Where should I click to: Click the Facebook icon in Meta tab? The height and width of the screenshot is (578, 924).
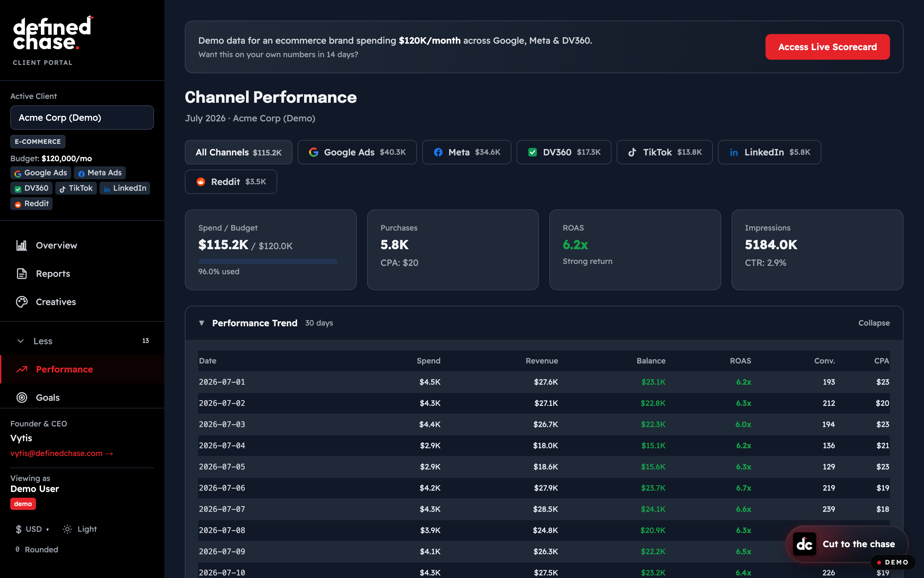click(438, 152)
